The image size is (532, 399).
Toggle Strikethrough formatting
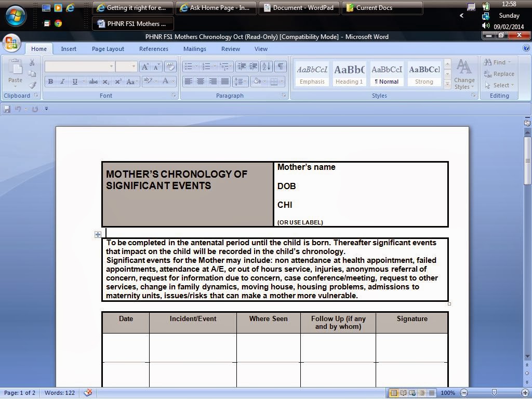coord(94,82)
